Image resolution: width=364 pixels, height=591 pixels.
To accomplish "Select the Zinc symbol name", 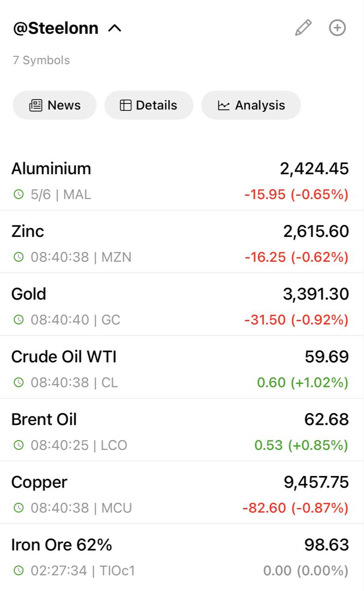I will (x=28, y=231).
